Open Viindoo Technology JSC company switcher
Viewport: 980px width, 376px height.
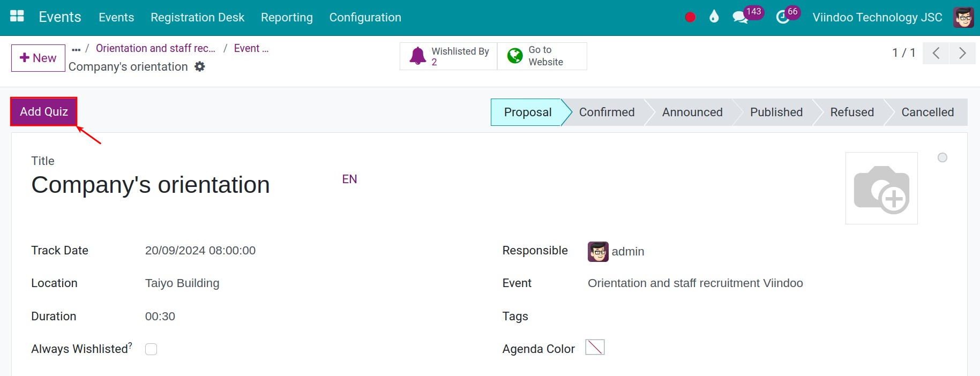pos(877,17)
